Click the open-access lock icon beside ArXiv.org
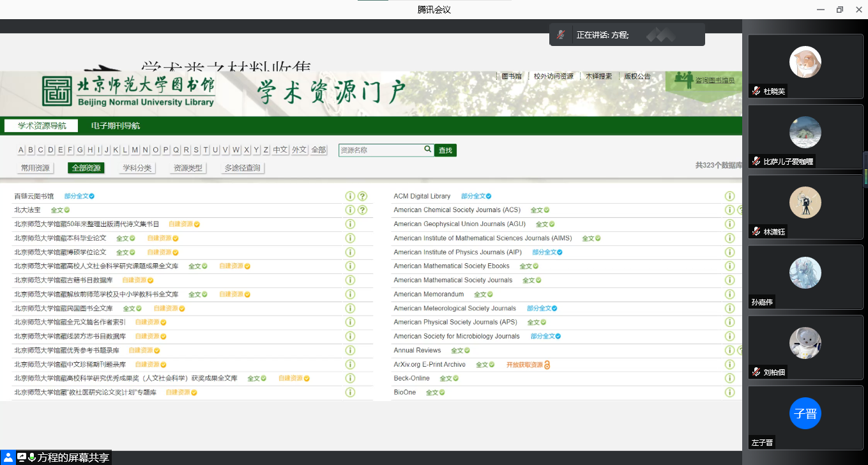Viewport: 868px width, 465px height. pyautogui.click(x=547, y=365)
